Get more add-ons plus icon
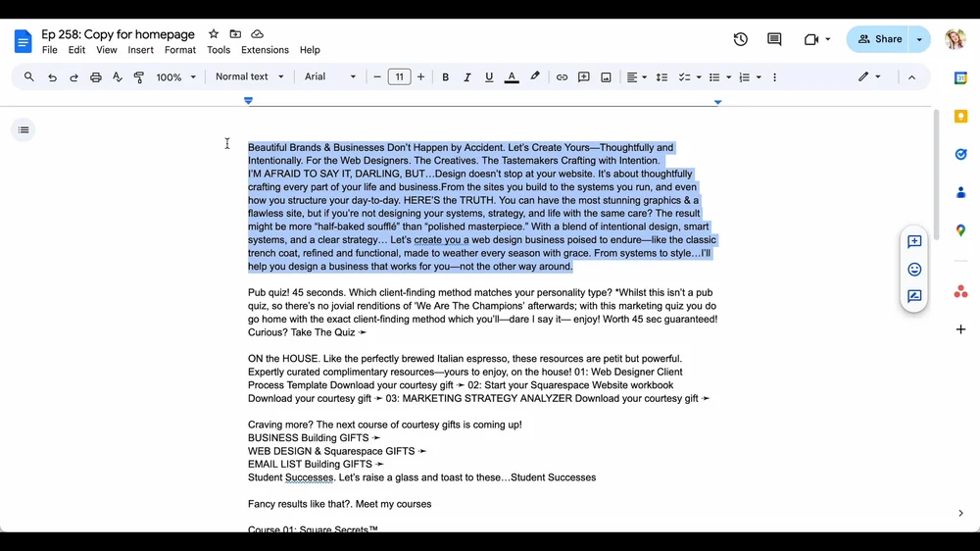980x551 pixels. tap(960, 329)
